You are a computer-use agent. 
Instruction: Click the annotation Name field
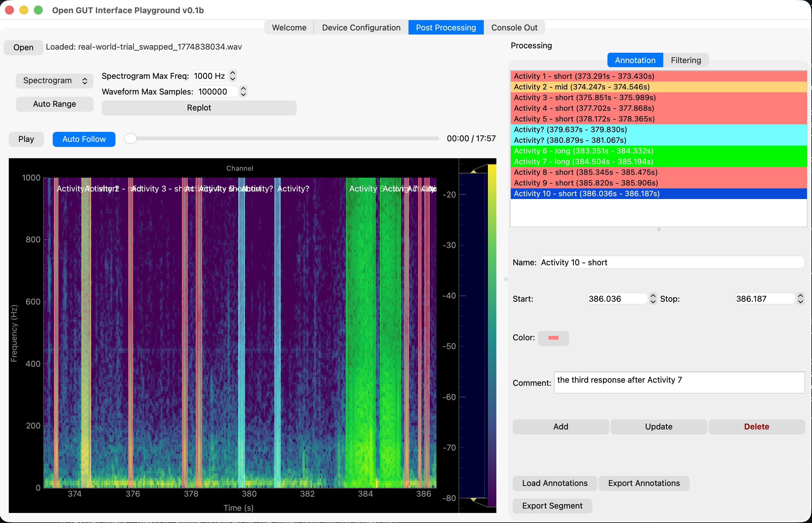(672, 262)
